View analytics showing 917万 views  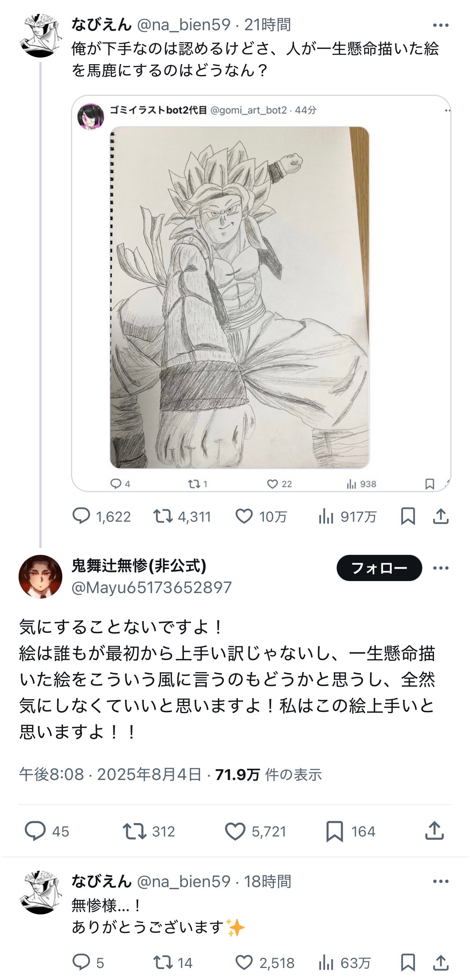click(x=326, y=516)
